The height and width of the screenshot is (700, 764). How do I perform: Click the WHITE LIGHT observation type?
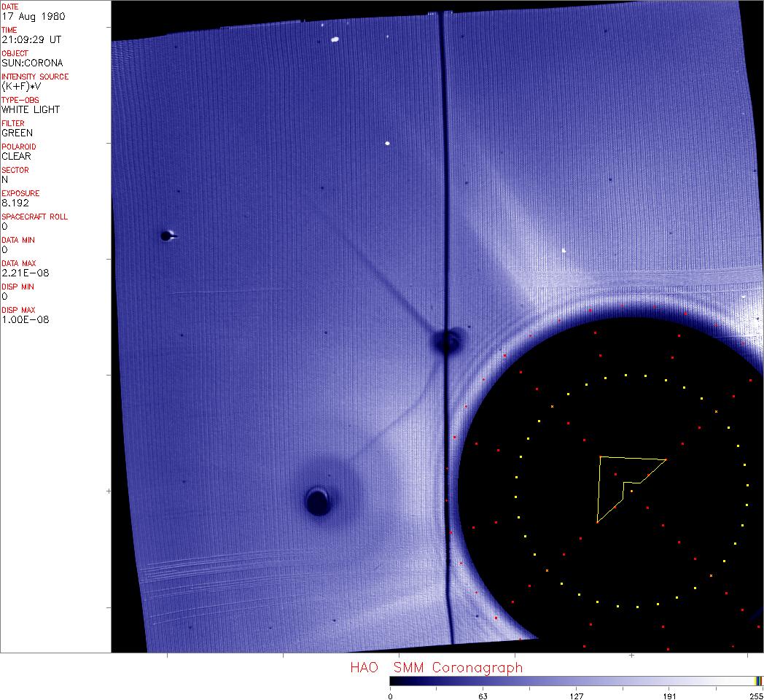pos(31,109)
